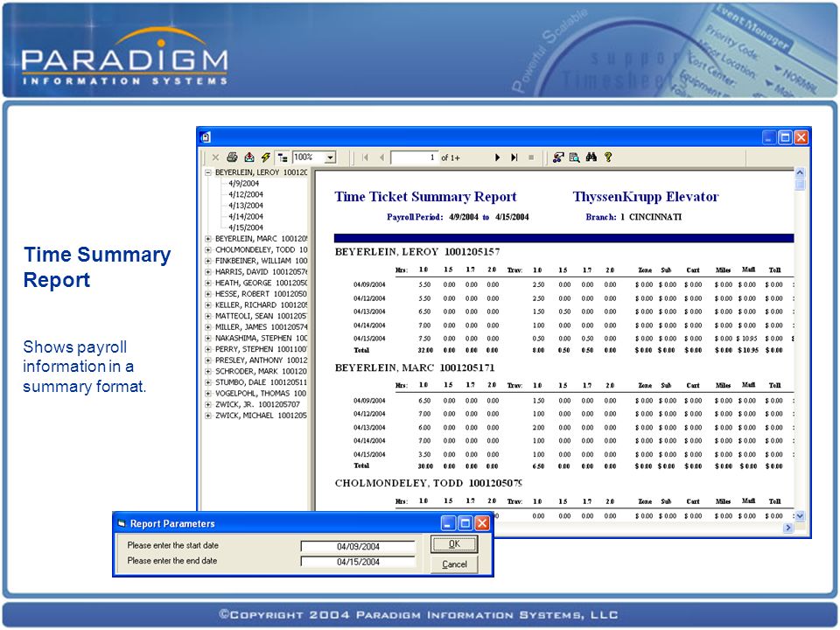Viewport: 840px width, 630px height.
Task: Expand BEYERLEIN, MARC tree node
Action: coord(208,239)
